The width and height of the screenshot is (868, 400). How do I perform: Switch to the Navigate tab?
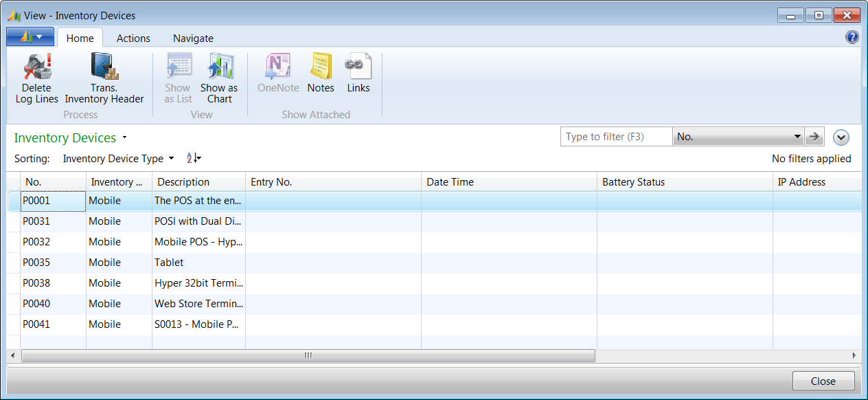click(x=193, y=38)
